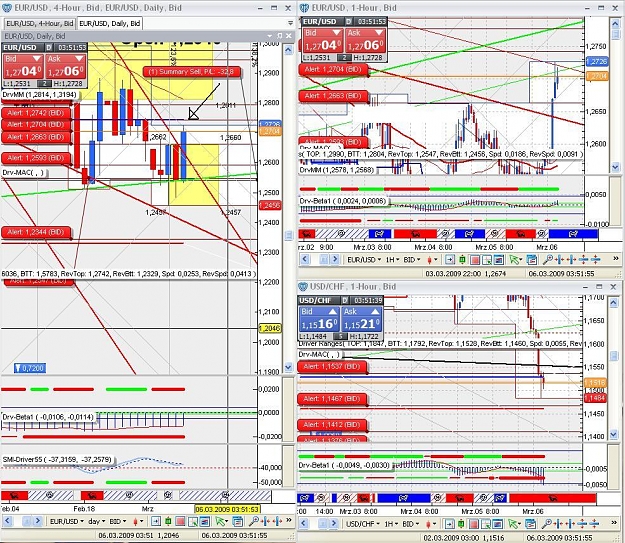Click rightmost vertical-scale icon in EUR/USD 1-Hour toolbar
The width and height of the screenshot is (625, 543).
pyautogui.click(x=595, y=260)
